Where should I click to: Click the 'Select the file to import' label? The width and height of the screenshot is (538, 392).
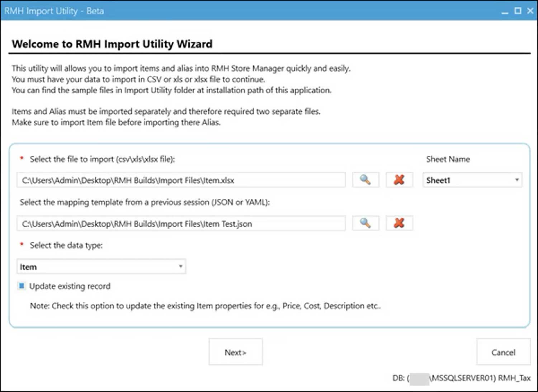[x=102, y=159]
